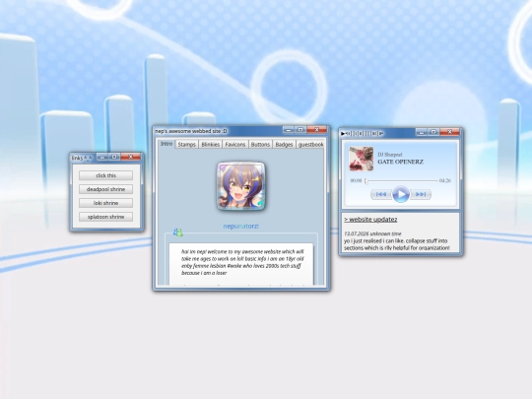Maximize the links window
This screenshot has width=532, height=399.
coord(114,157)
